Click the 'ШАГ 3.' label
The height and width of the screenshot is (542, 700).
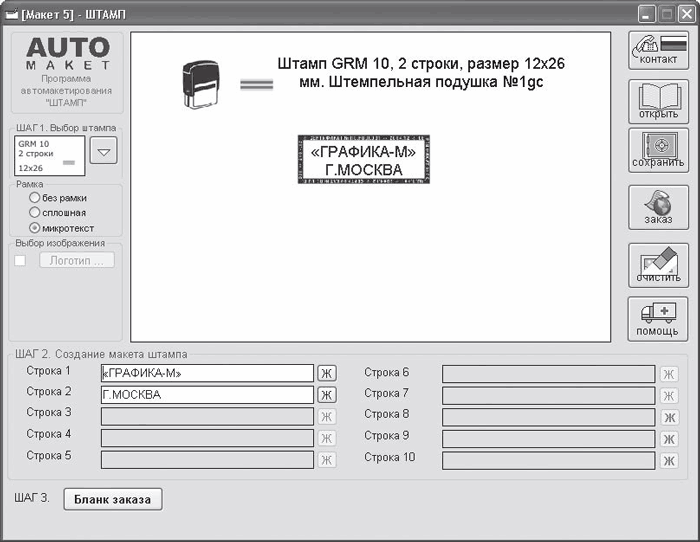coord(32,498)
